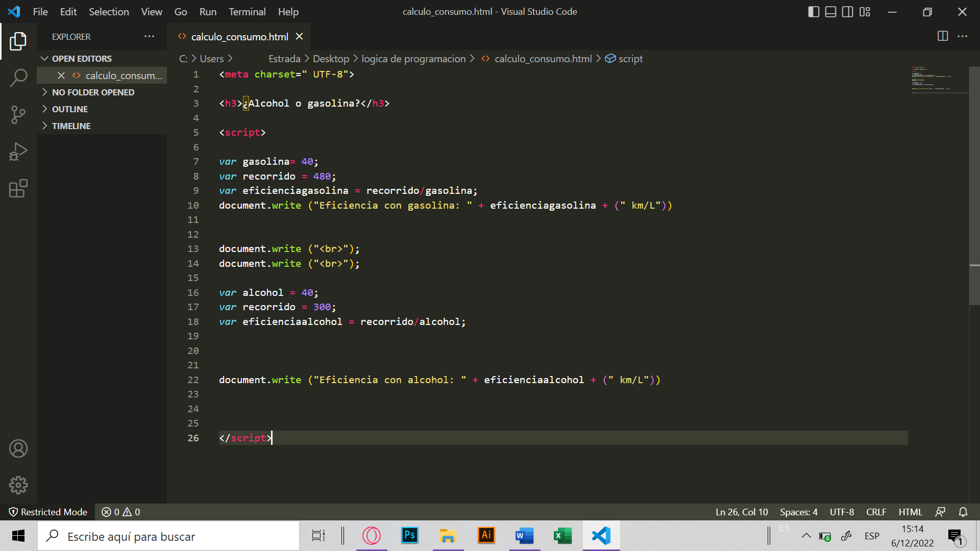Open Word from the taskbar

click(525, 536)
